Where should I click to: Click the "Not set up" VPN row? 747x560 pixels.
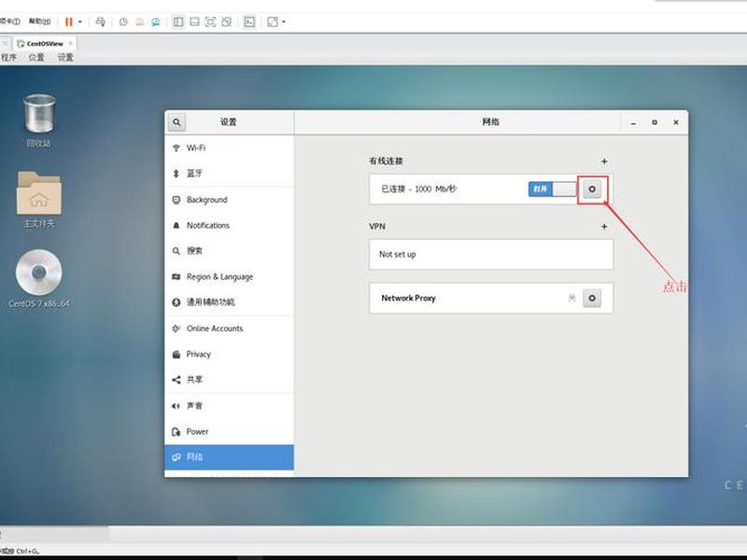tap(491, 254)
